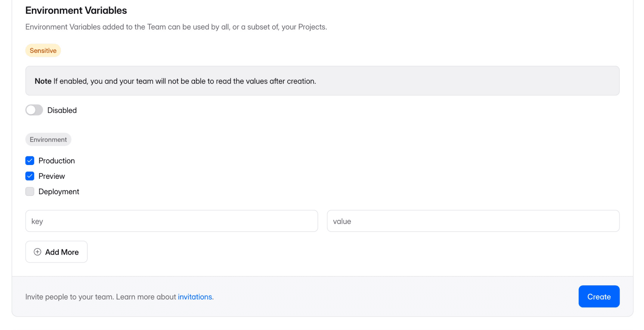Image resolution: width=644 pixels, height=330 pixels.
Task: Focus the key input field
Action: 171,221
